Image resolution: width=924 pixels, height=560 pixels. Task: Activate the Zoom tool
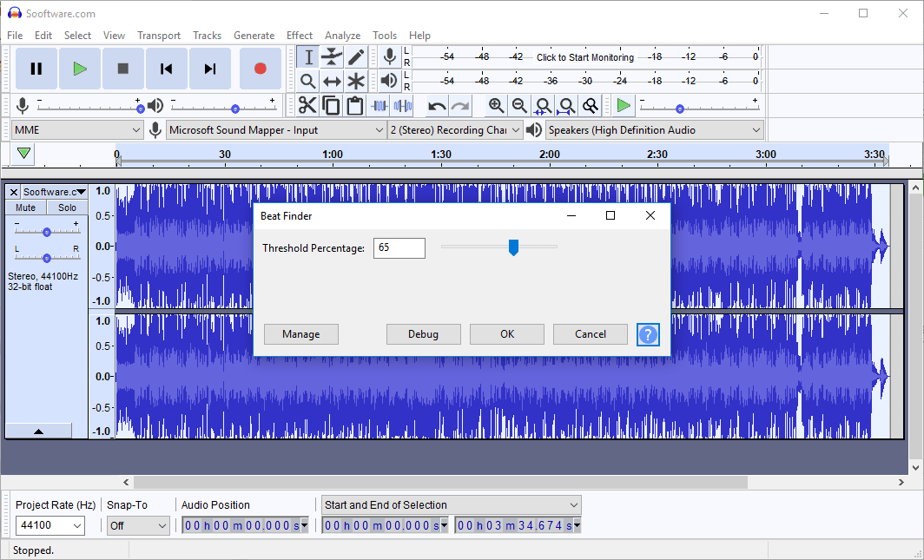click(x=307, y=81)
